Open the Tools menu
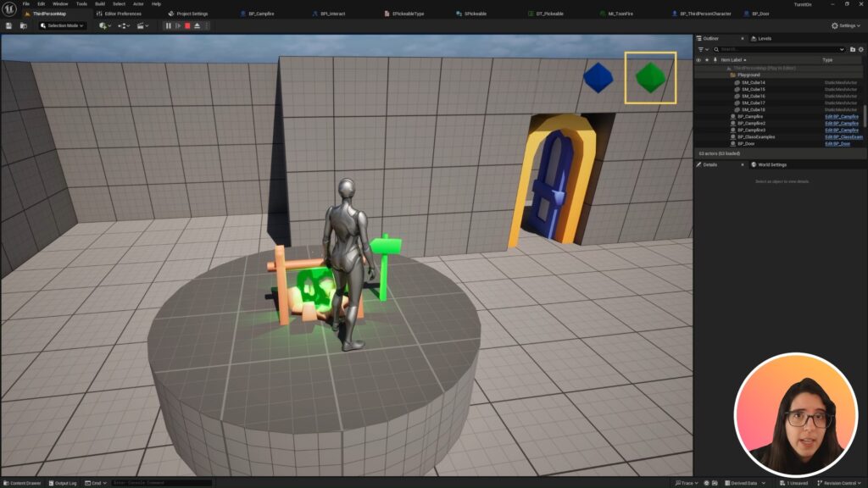 pyautogui.click(x=81, y=4)
